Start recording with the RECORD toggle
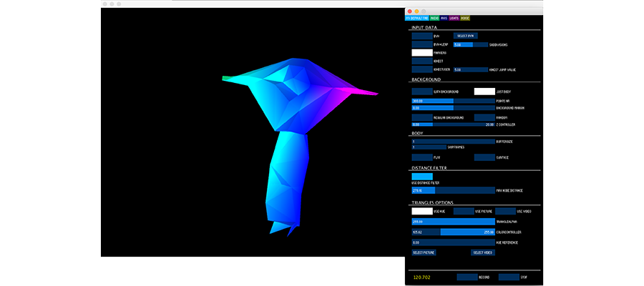Image resolution: width=644 pixels, height=286 pixels. 467,277
